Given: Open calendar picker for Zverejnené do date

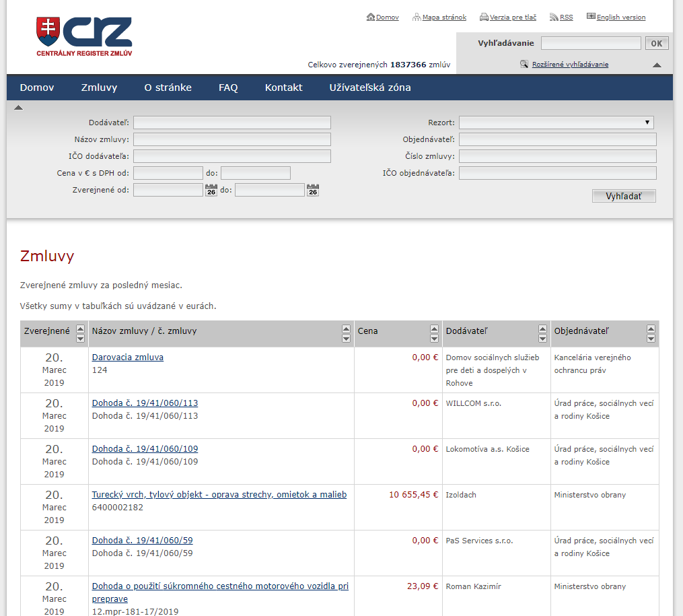Looking at the screenshot, I should 313,190.
